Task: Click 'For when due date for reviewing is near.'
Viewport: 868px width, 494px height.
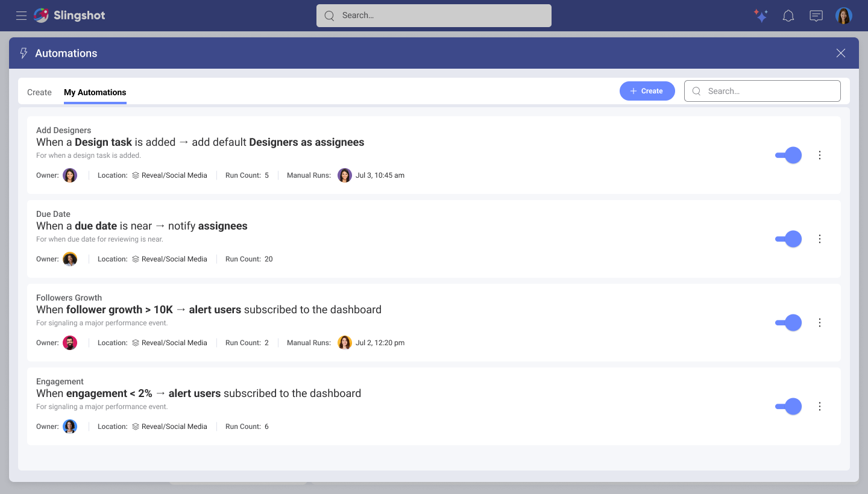Action: [x=99, y=239]
